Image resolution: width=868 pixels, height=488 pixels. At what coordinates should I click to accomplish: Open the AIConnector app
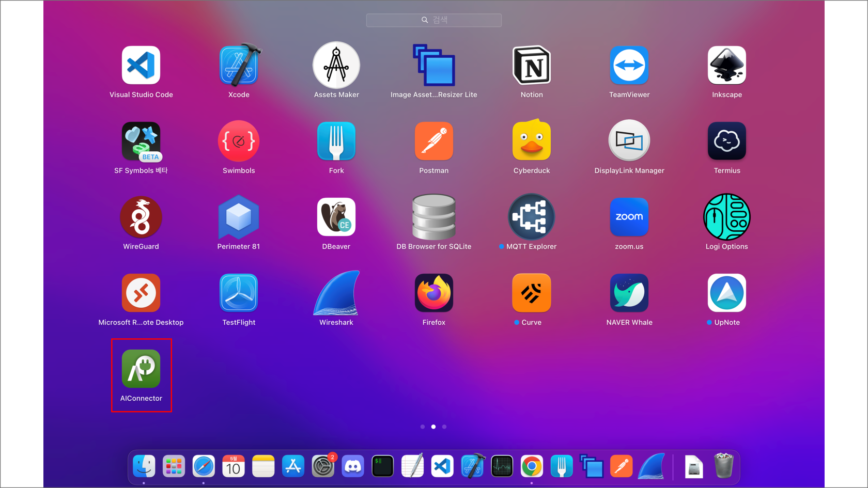point(141,369)
